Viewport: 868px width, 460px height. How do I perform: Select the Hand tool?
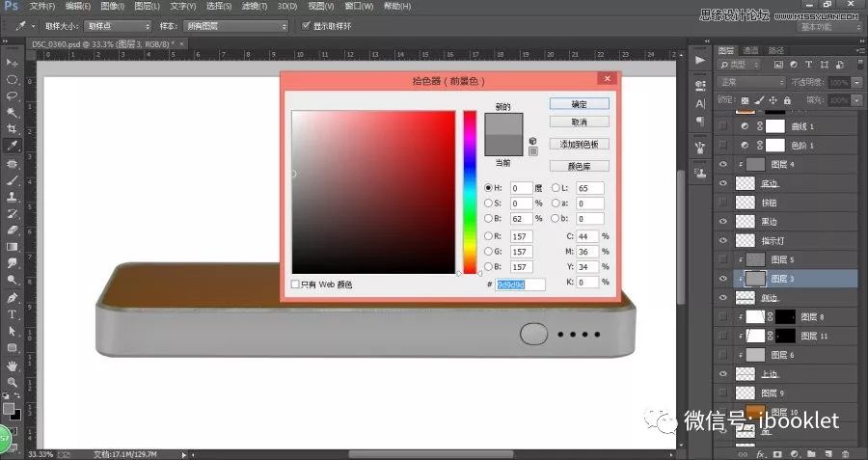coord(13,365)
